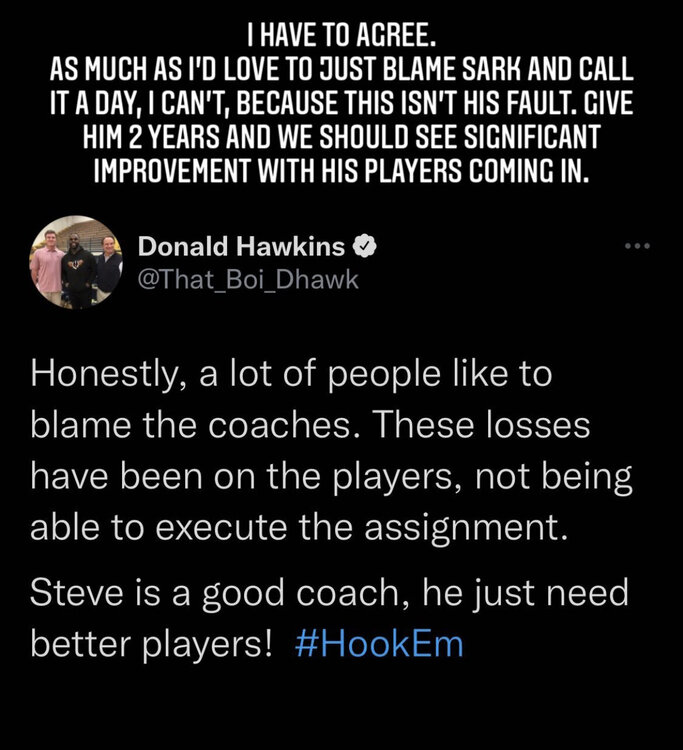Image resolution: width=683 pixels, height=750 pixels.
Task: Click the caption line starting "IT A DAY"
Action: click(342, 103)
